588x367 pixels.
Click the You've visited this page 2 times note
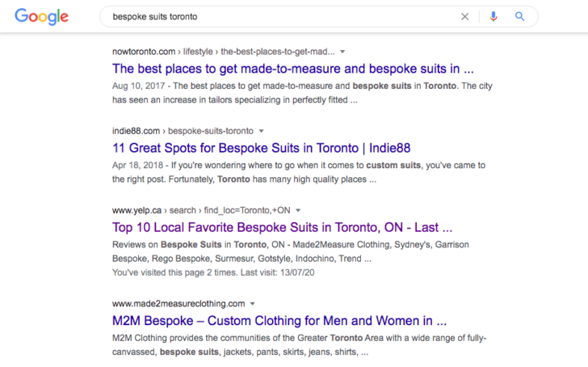pos(213,272)
